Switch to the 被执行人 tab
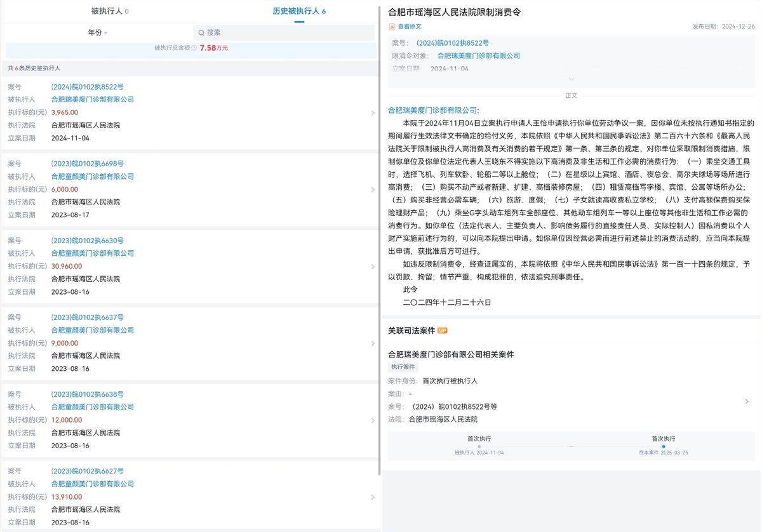Image resolution: width=762 pixels, height=532 pixels. (x=110, y=11)
